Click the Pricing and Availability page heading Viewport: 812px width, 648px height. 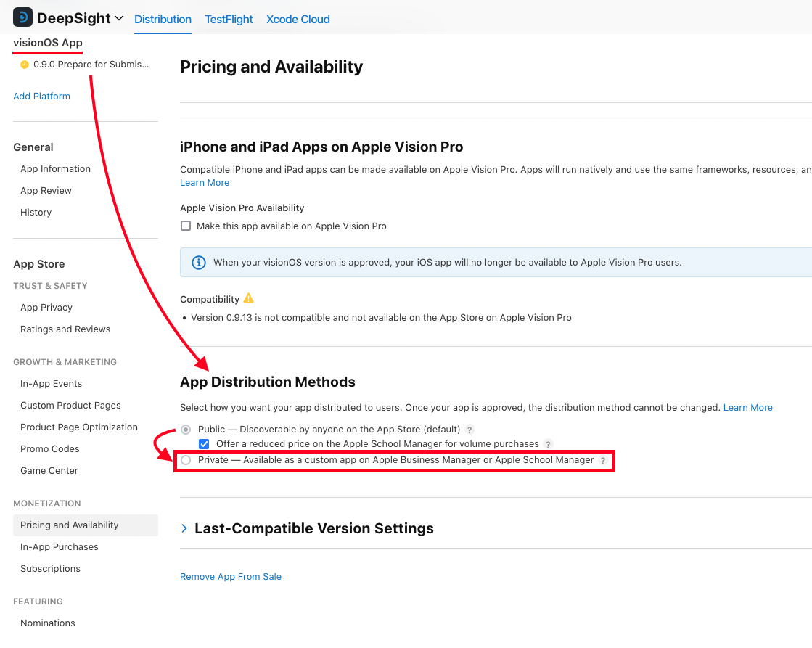271,67
